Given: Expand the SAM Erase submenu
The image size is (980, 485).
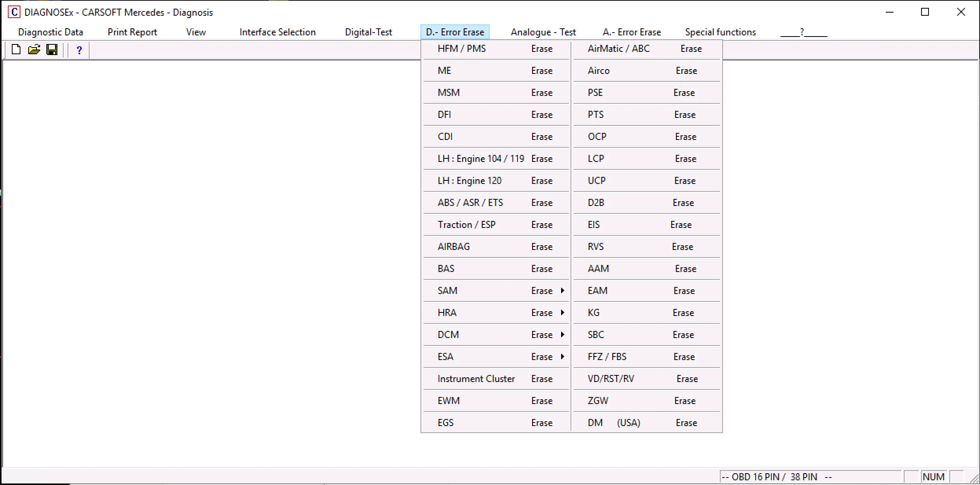Looking at the screenshot, I should coord(495,291).
